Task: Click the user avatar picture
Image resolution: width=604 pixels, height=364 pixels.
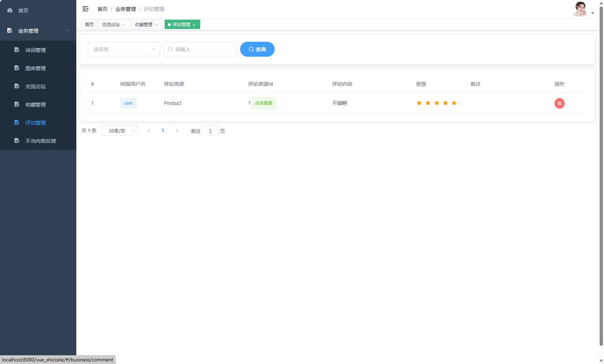Action: tap(580, 9)
